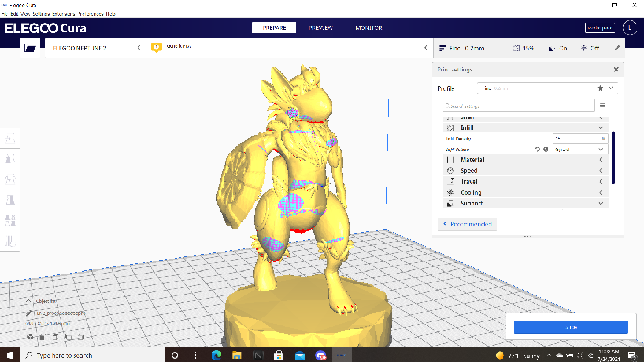
Task: Open the Extensions menu
Action: (x=64, y=14)
